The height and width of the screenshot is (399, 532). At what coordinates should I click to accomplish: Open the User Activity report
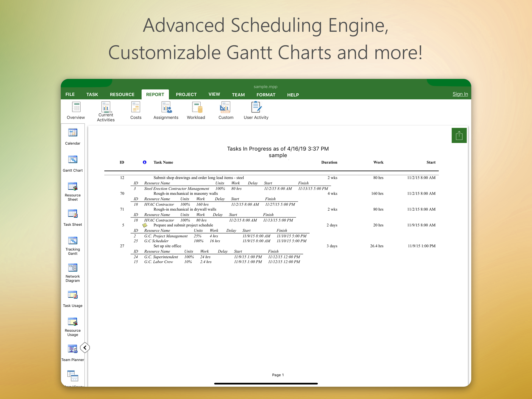(256, 110)
